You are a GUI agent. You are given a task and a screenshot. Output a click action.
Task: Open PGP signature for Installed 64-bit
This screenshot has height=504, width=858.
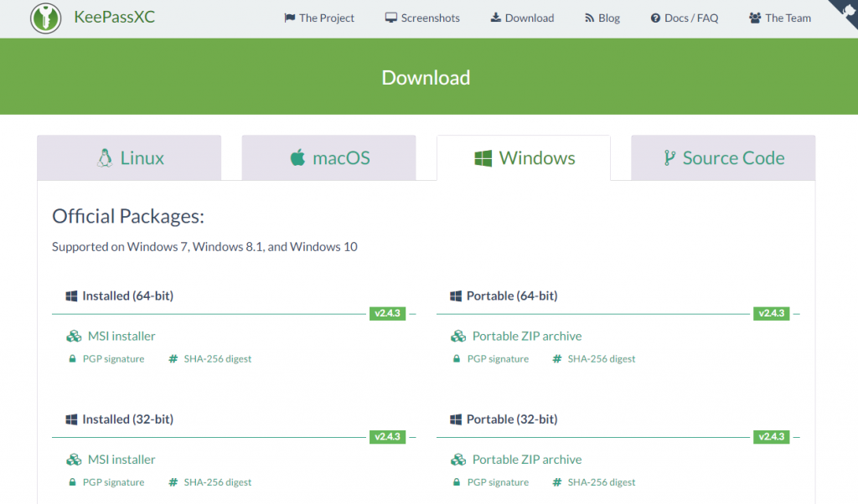pos(113,359)
